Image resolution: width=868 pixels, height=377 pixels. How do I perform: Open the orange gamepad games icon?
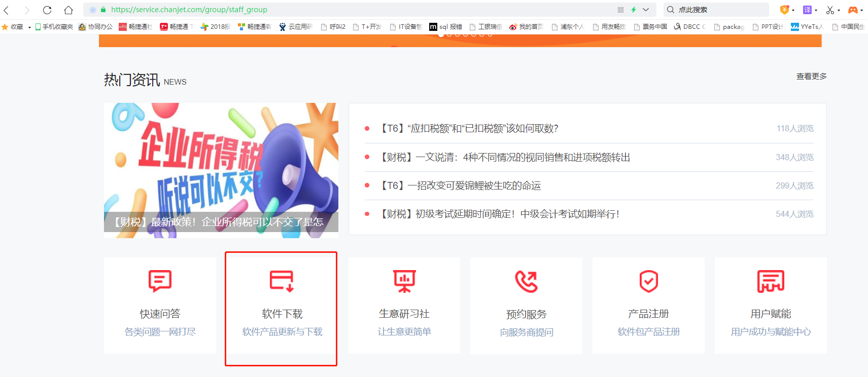pos(853,10)
